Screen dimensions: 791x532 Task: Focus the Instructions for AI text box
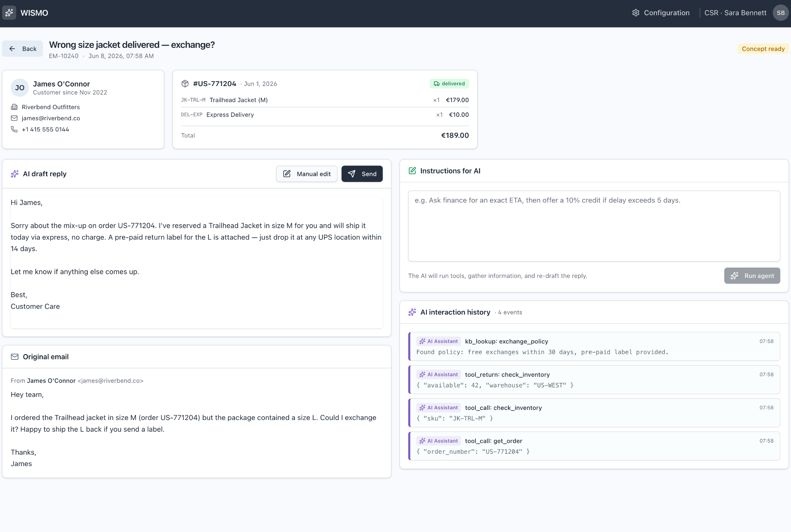pyautogui.click(x=594, y=226)
